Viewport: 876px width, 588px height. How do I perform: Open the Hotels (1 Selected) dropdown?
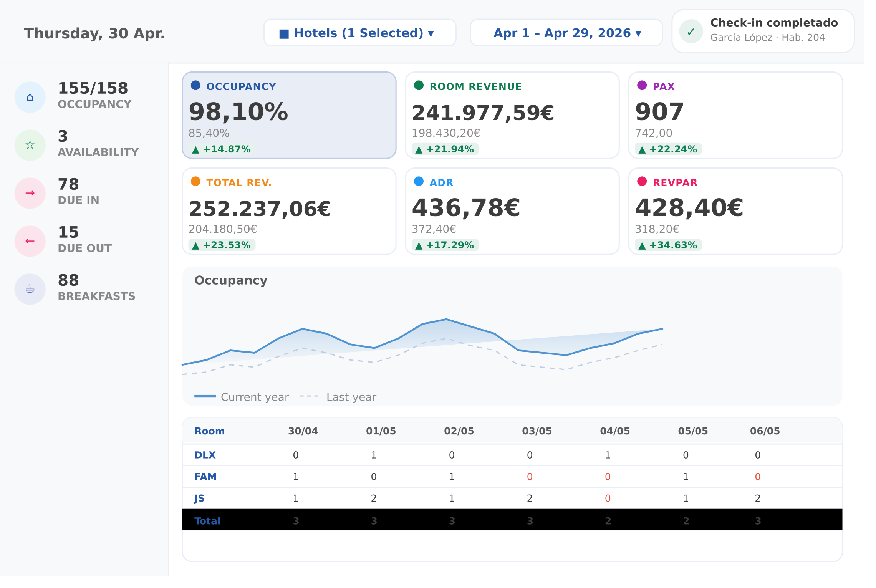click(360, 33)
